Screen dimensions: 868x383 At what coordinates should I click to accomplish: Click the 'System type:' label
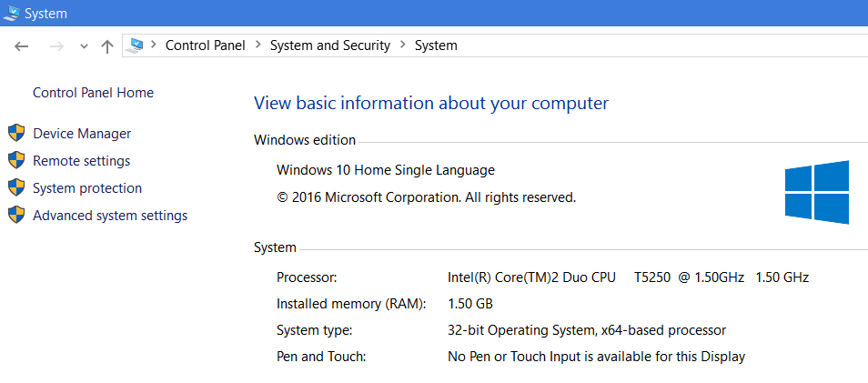click(x=315, y=331)
